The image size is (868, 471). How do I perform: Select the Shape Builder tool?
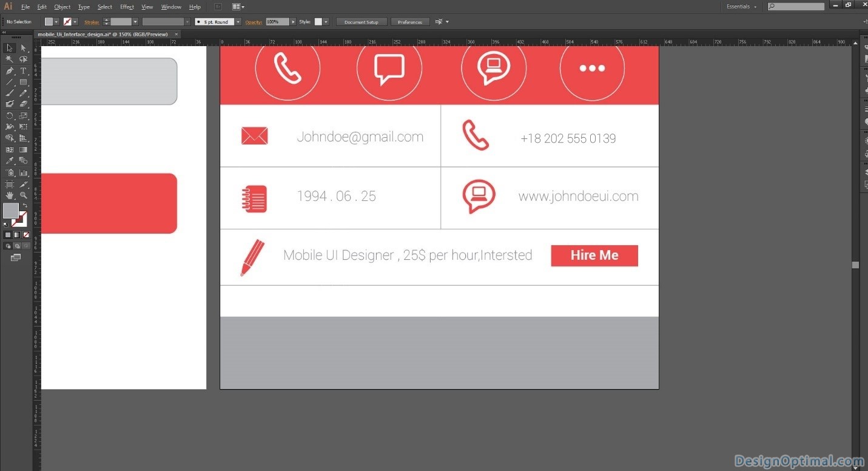point(10,138)
